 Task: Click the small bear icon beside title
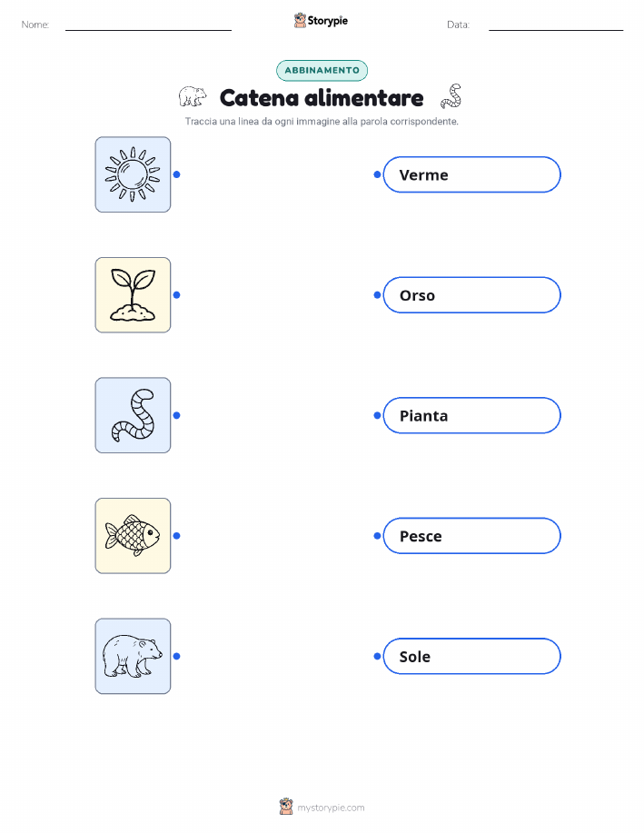point(192,96)
